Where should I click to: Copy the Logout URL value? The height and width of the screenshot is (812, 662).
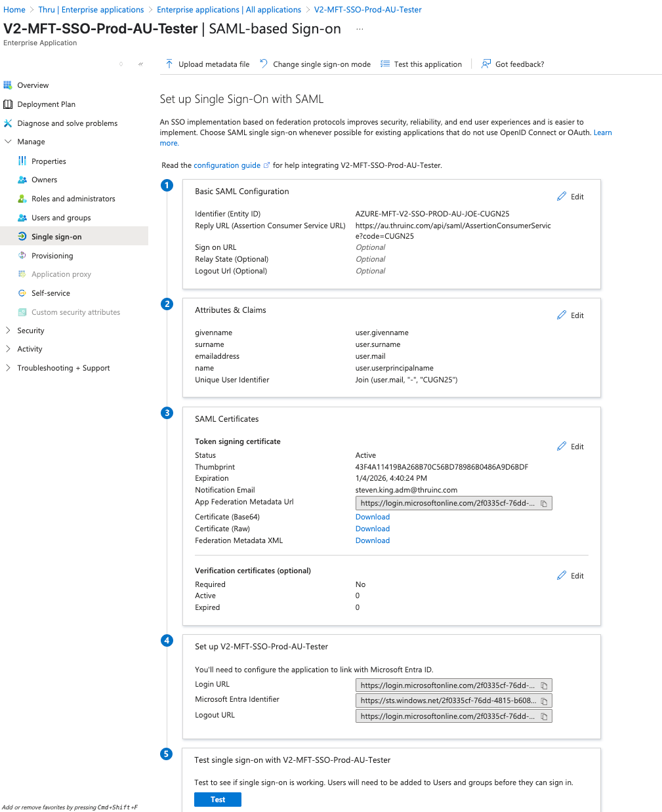pos(544,717)
